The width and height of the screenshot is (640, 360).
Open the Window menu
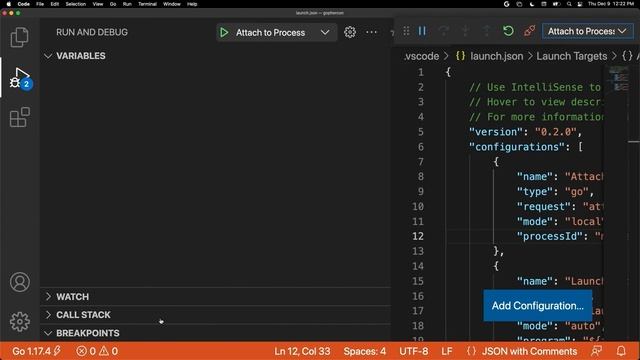point(172,4)
